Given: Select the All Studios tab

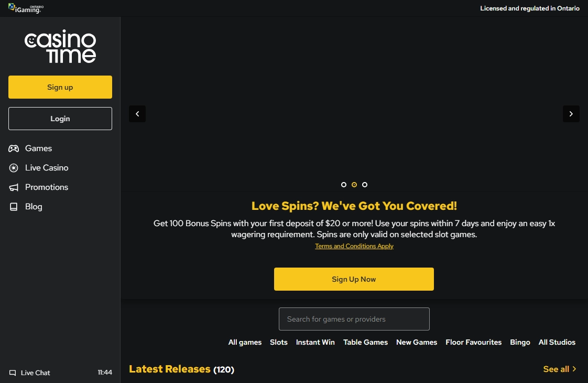Looking at the screenshot, I should click(x=557, y=342).
